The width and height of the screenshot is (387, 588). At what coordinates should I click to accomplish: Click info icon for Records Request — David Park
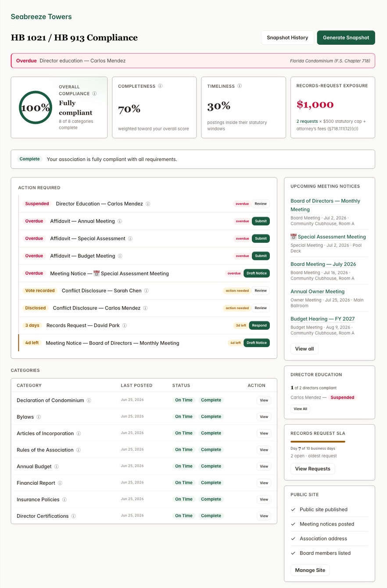point(125,325)
